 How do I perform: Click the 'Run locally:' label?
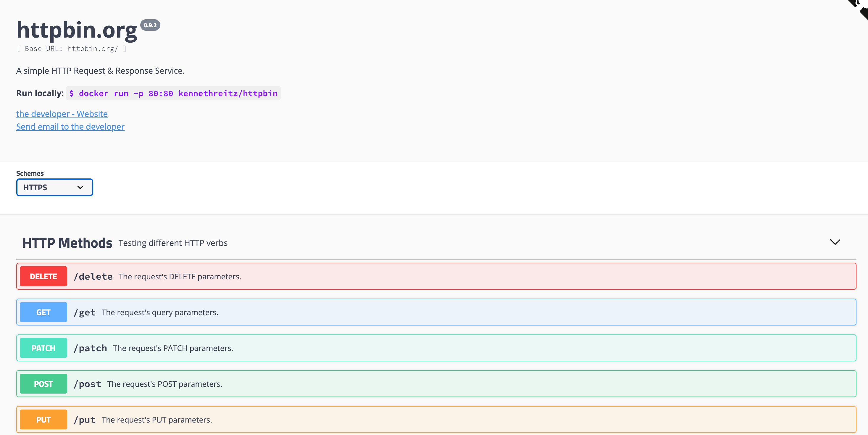40,93
